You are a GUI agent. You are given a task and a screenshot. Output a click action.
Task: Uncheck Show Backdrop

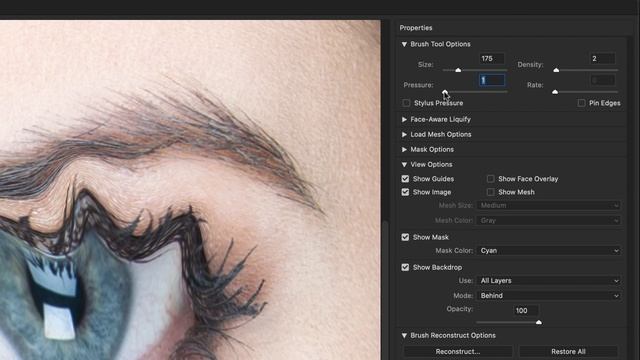[405, 267]
